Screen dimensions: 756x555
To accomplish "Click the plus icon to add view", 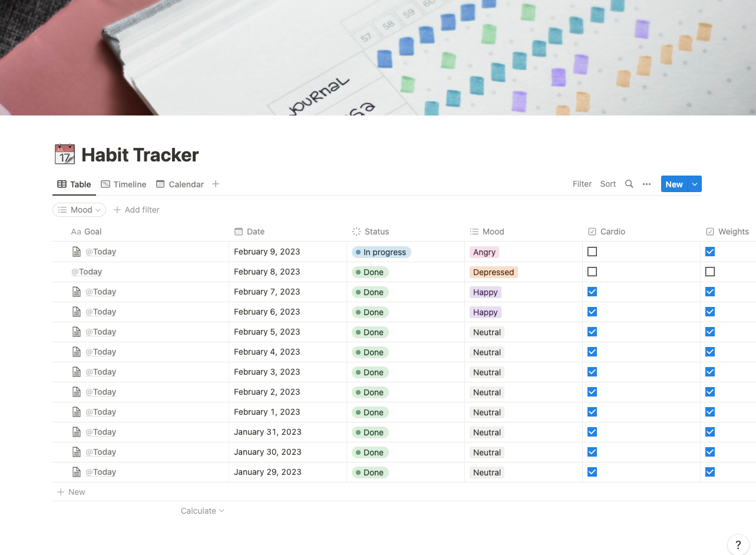I will (216, 184).
